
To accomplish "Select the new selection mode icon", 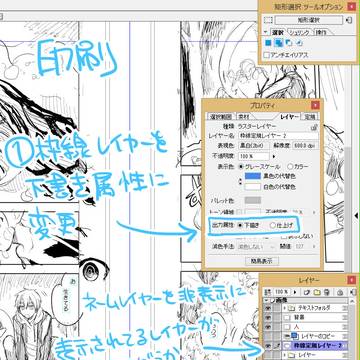I will (268, 43).
